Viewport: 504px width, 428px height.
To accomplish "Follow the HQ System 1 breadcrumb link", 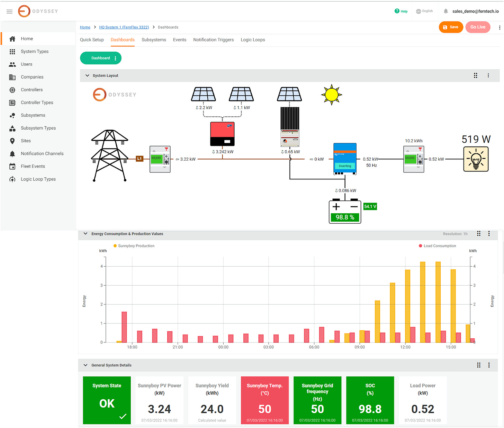I will click(124, 27).
